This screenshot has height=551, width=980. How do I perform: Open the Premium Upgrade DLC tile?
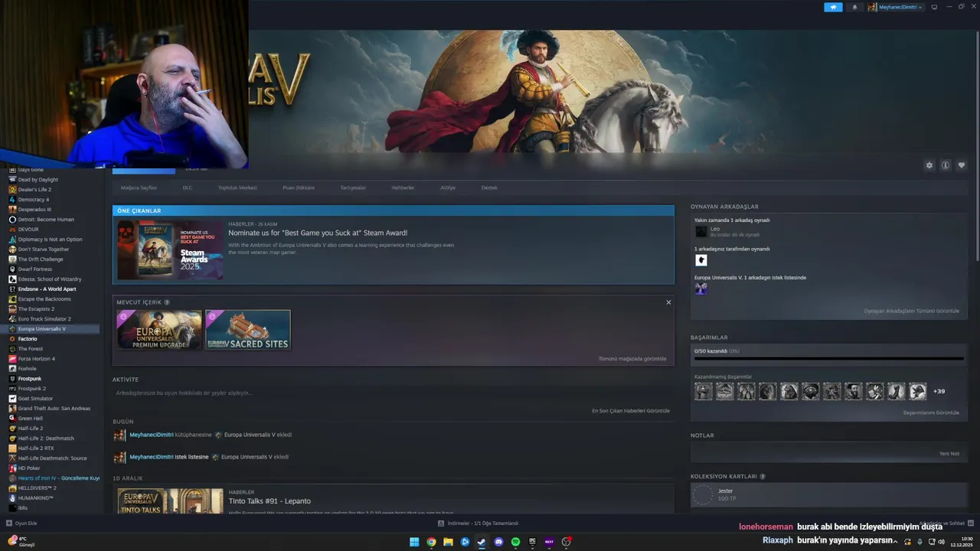point(159,330)
